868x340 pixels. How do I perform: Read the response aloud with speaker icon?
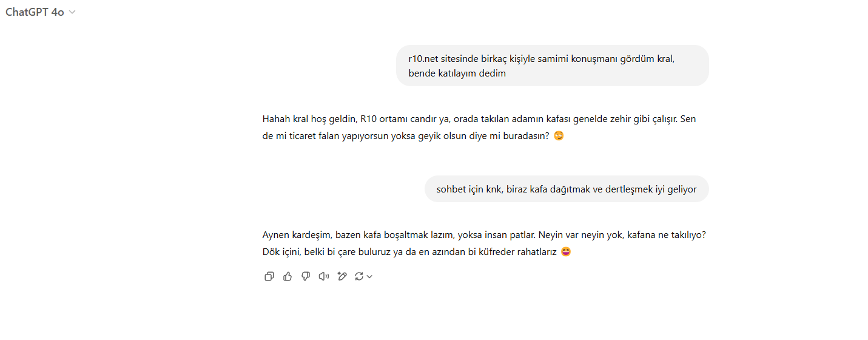pyautogui.click(x=324, y=276)
